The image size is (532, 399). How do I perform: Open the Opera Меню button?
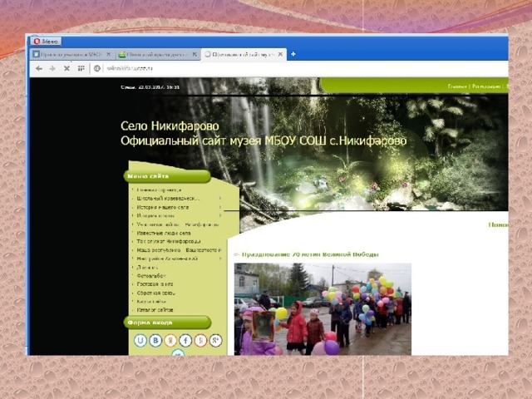46,41
